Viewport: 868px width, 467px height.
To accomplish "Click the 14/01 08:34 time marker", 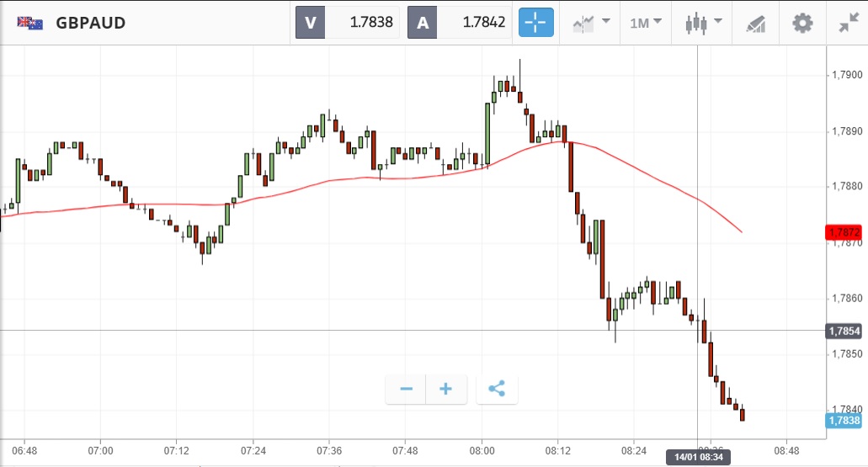I will (699, 457).
